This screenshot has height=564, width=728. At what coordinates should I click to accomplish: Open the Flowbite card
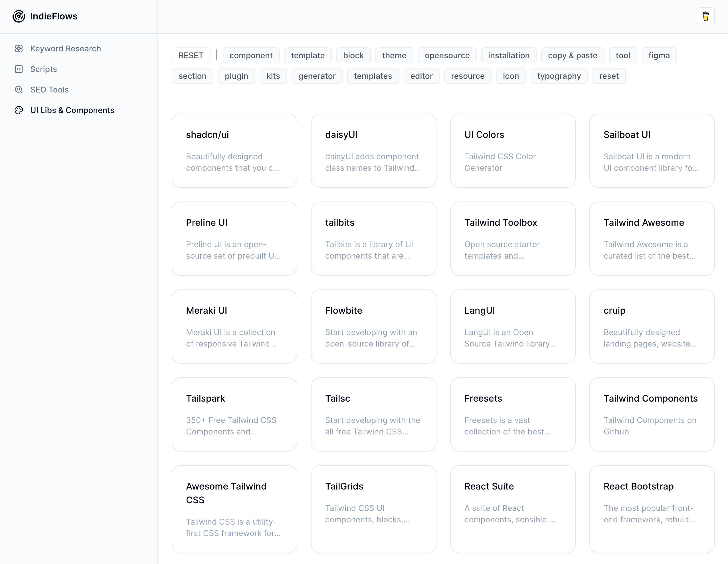[x=373, y=327]
